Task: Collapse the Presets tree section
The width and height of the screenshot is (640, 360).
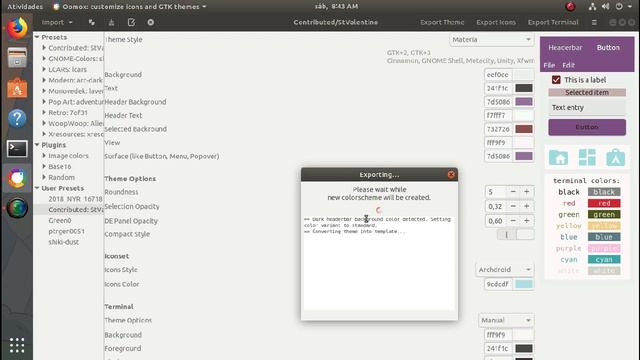Action: [37, 37]
